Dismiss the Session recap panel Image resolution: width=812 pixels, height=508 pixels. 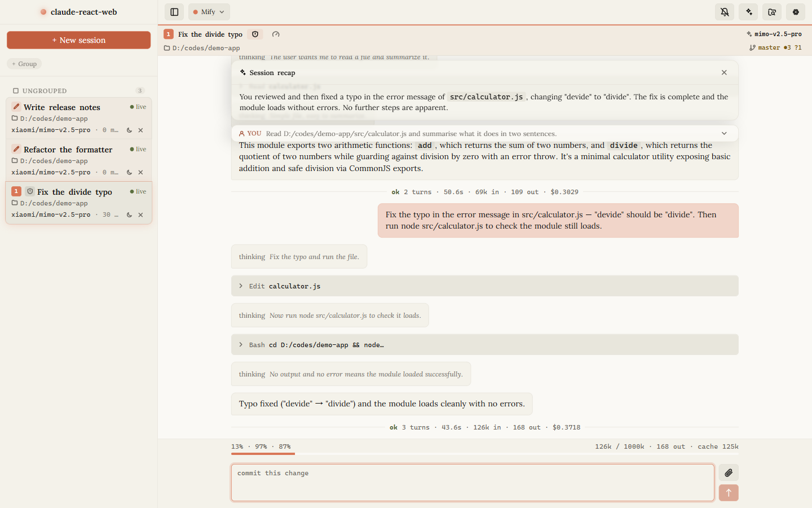click(724, 72)
